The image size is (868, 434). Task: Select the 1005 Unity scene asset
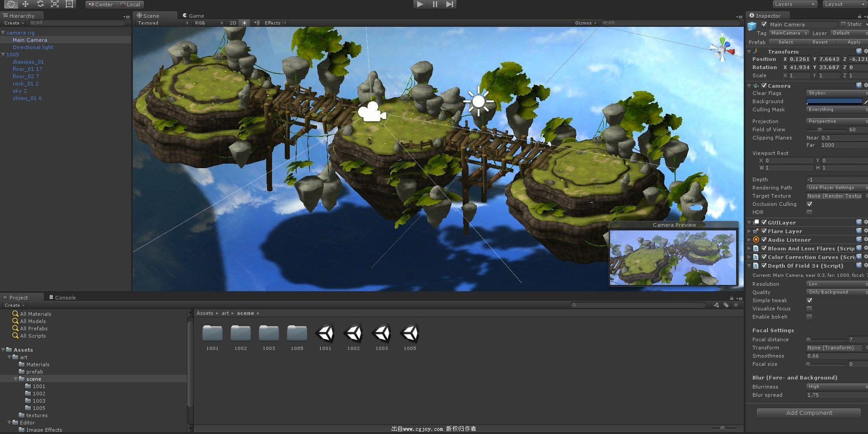(x=410, y=334)
